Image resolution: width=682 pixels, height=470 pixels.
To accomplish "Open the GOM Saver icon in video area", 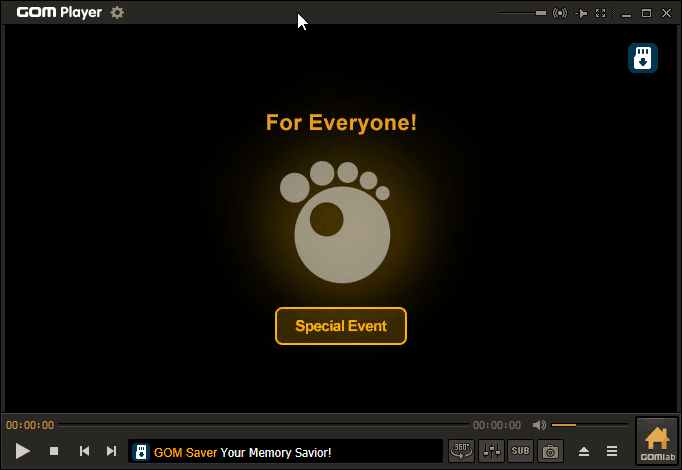I will tap(643, 58).
